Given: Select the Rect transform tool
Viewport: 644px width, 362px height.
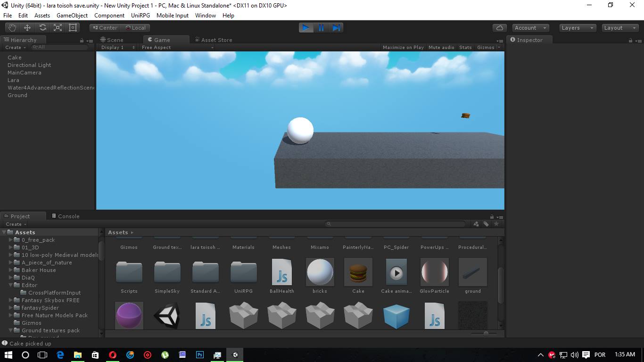Looking at the screenshot, I should [73, 28].
